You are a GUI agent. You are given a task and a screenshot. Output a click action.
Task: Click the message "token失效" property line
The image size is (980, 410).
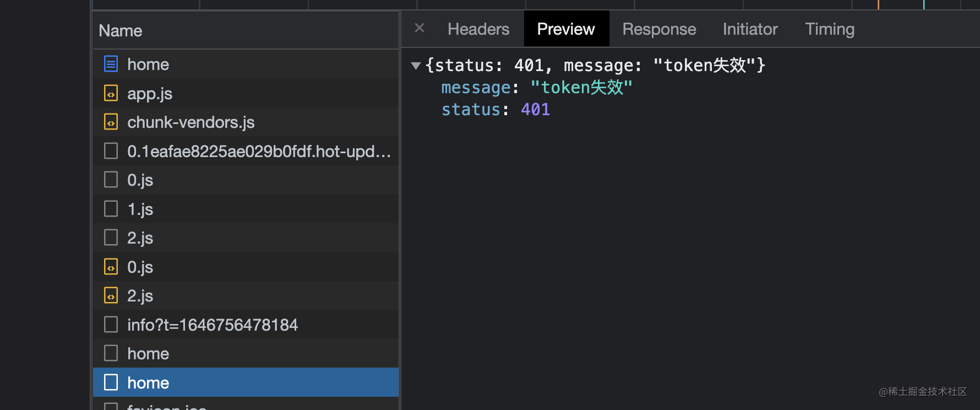tap(537, 88)
